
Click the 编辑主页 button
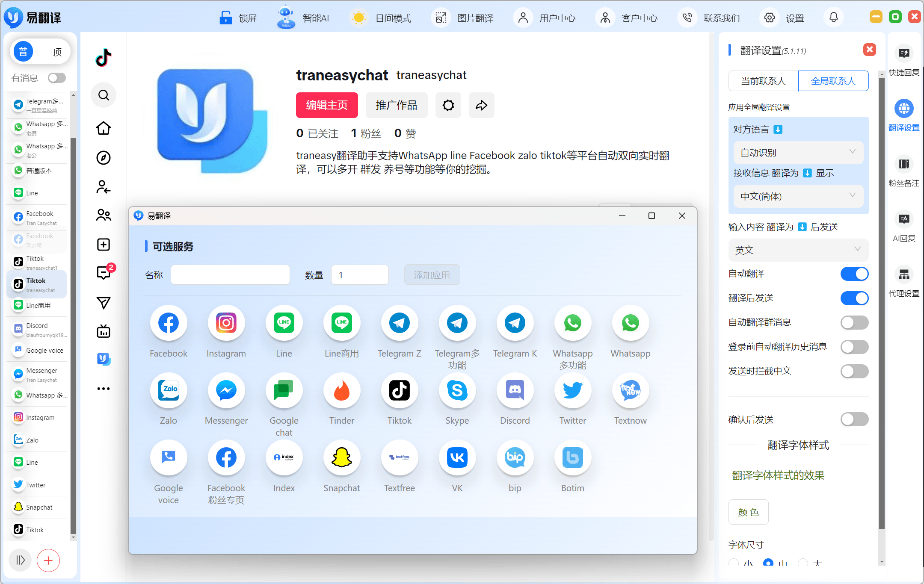tap(327, 105)
